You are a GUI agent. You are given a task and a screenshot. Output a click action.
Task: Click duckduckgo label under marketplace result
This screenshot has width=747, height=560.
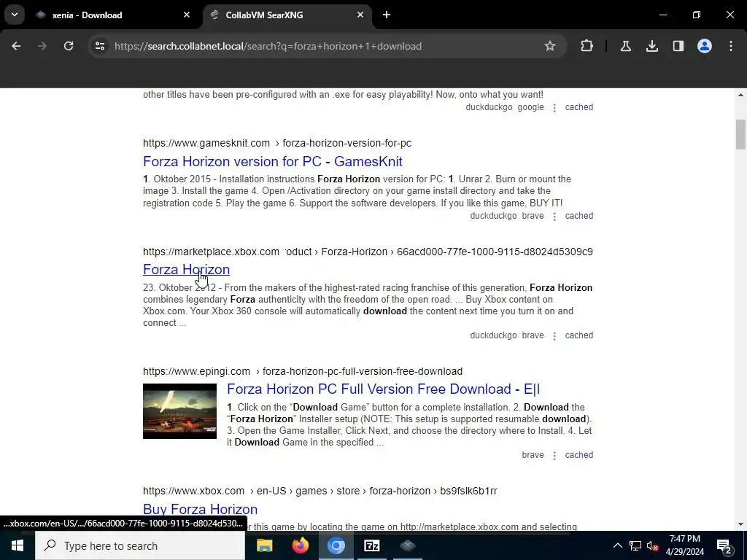[x=493, y=335]
